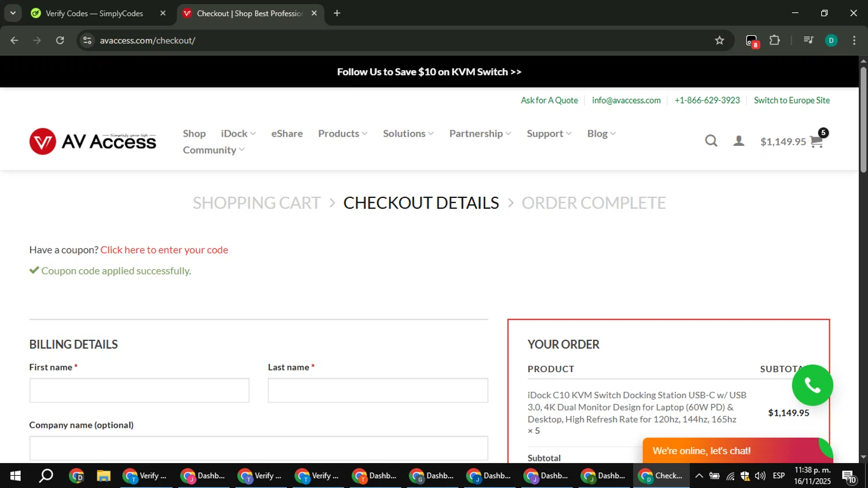Open a new browser tab
The height and width of the screenshot is (488, 868).
coord(337,13)
